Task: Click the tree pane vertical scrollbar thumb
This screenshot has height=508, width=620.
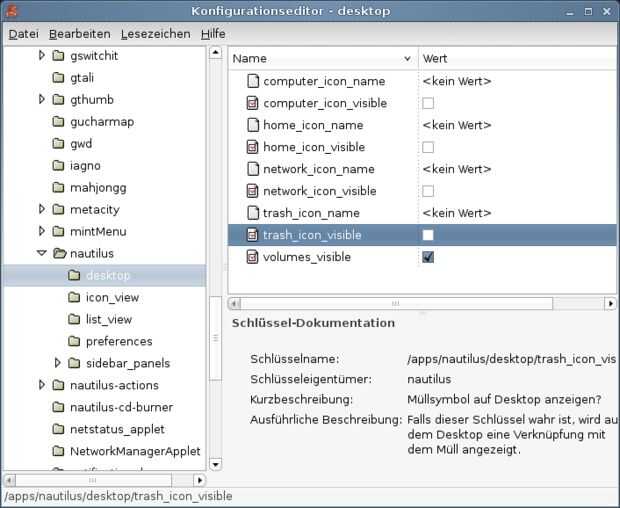Action: click(x=215, y=338)
